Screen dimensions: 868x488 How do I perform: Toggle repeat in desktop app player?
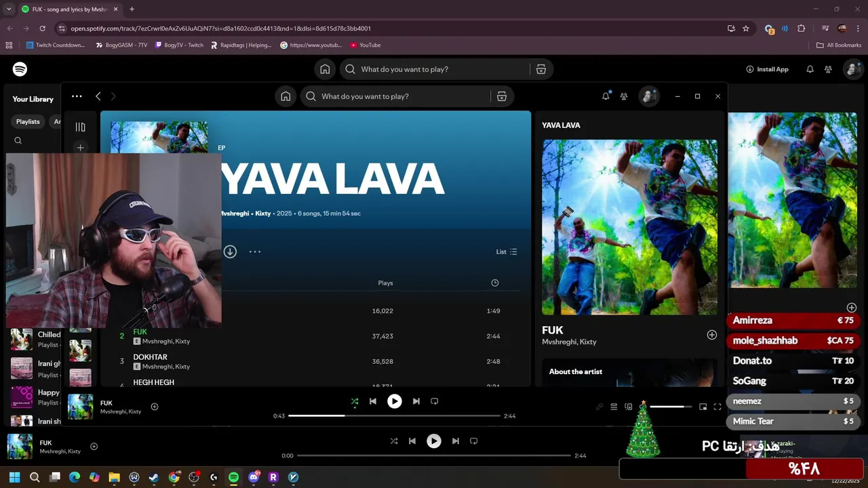click(435, 401)
